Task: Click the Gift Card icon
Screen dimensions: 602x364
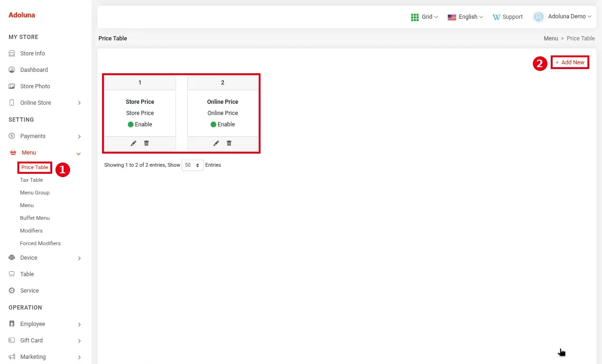Action: coord(12,341)
